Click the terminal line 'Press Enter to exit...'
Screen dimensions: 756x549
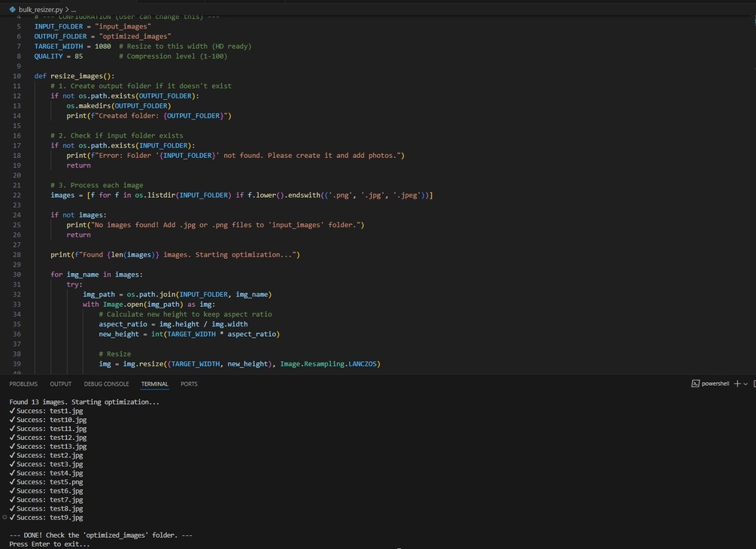pyautogui.click(x=49, y=544)
